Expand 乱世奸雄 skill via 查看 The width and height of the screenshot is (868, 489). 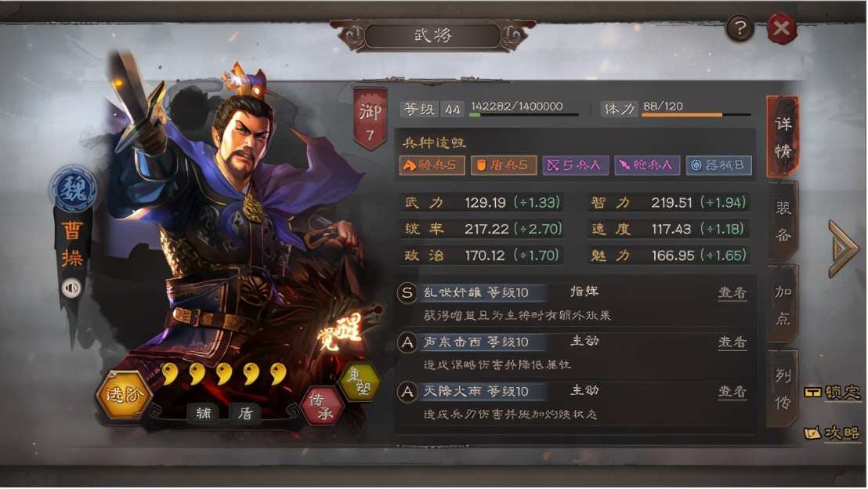(x=732, y=292)
